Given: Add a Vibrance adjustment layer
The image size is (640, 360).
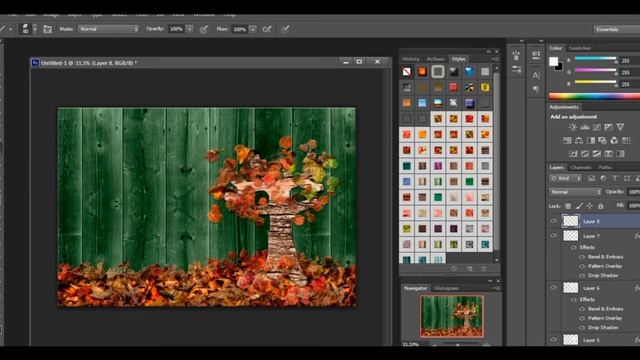Looking at the screenshot, I should tap(620, 127).
